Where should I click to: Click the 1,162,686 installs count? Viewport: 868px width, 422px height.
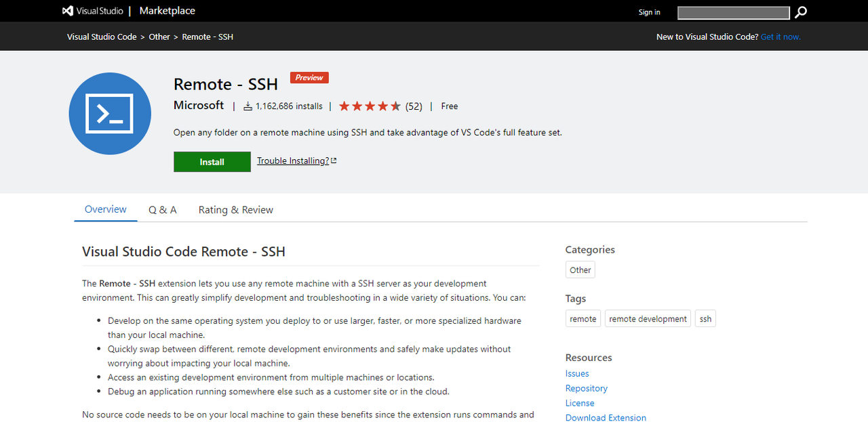click(x=289, y=106)
